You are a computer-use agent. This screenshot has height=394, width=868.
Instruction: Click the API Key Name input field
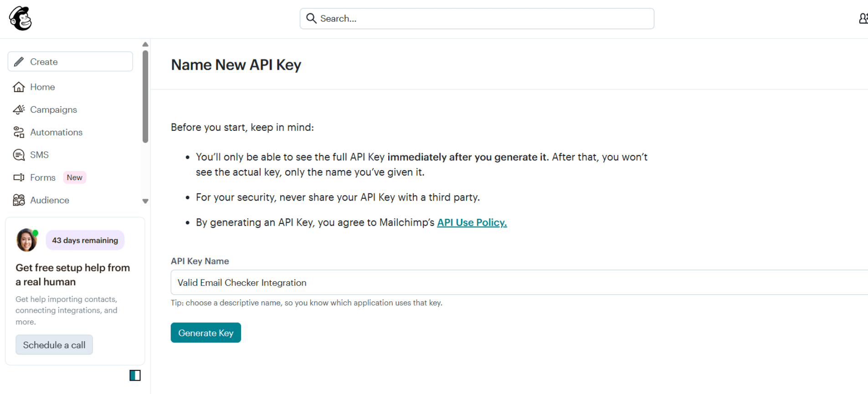519,282
